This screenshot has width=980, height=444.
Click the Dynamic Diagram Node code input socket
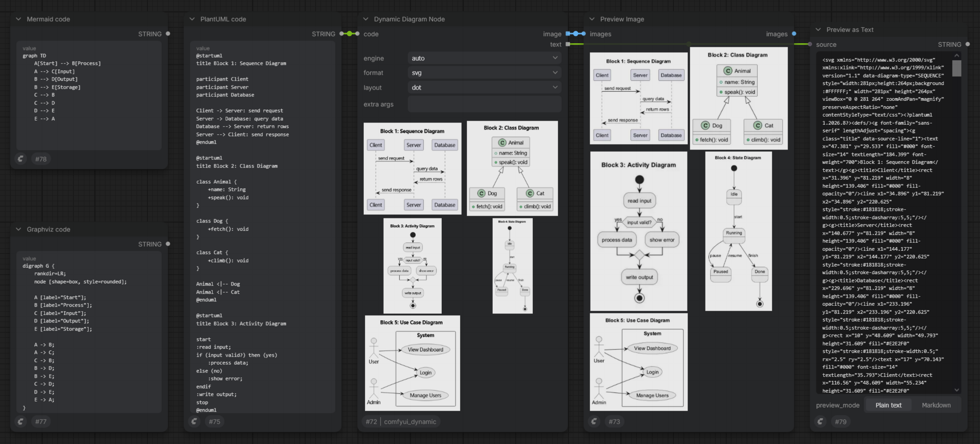[x=357, y=34]
